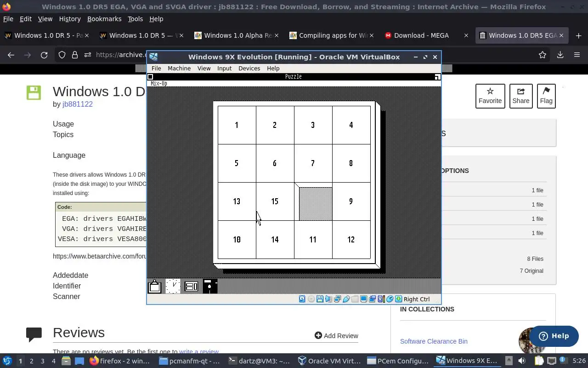Viewport: 588px width, 368px height.
Task: Click puzzle tile 13
Action: coord(237,201)
